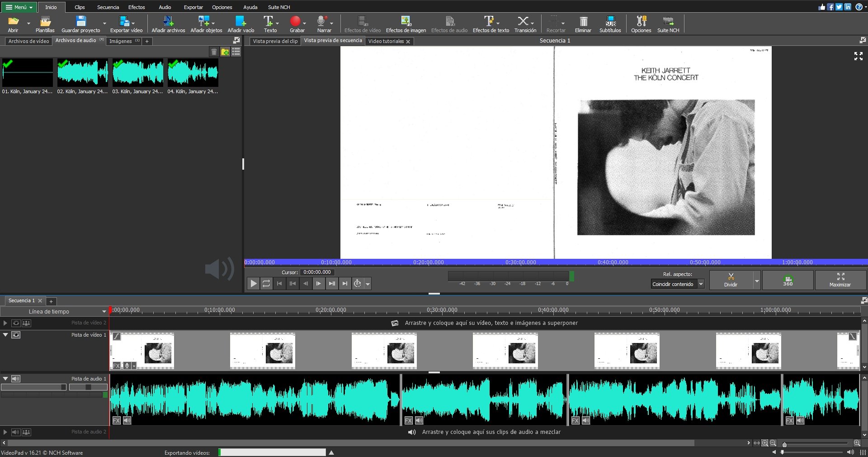Click Añadir objetos icon

[203, 21]
